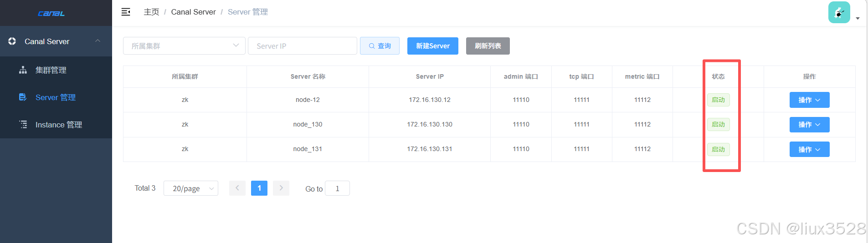The image size is (868, 243).
Task: Click Total 3 pagination text
Action: click(x=145, y=188)
